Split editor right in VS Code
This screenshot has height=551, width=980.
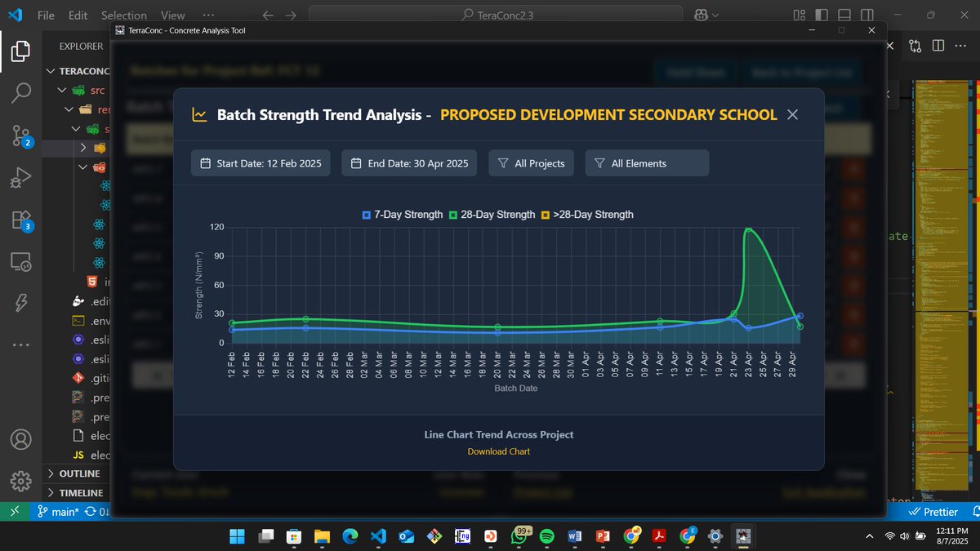(938, 46)
